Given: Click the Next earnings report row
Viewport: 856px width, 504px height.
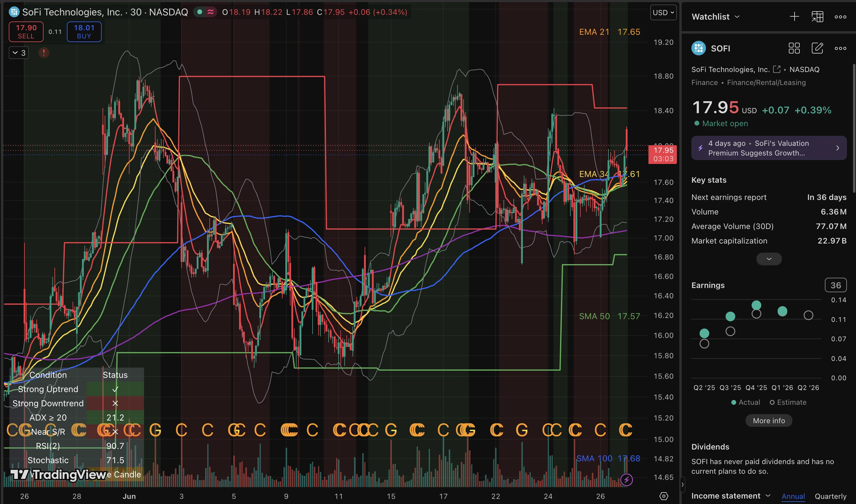Looking at the screenshot, I should (x=769, y=197).
